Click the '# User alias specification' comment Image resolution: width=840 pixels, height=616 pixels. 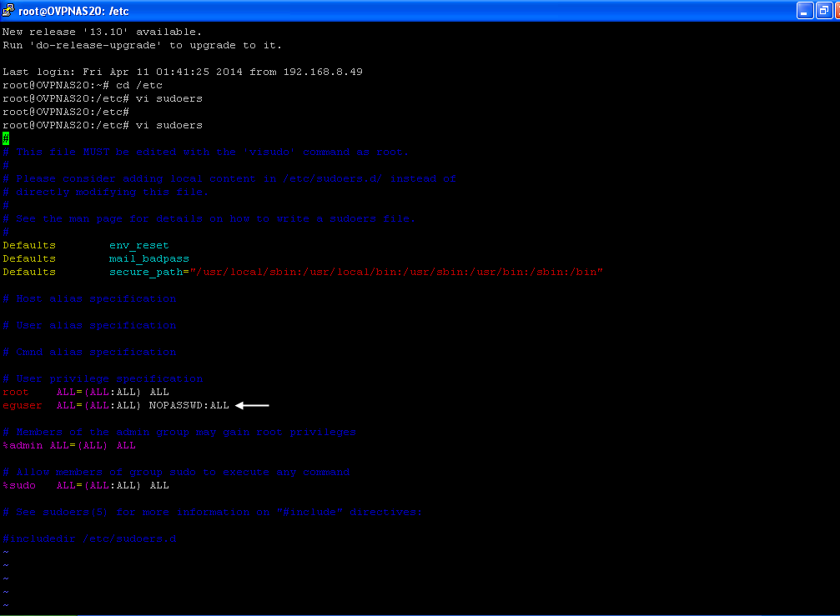coord(89,325)
